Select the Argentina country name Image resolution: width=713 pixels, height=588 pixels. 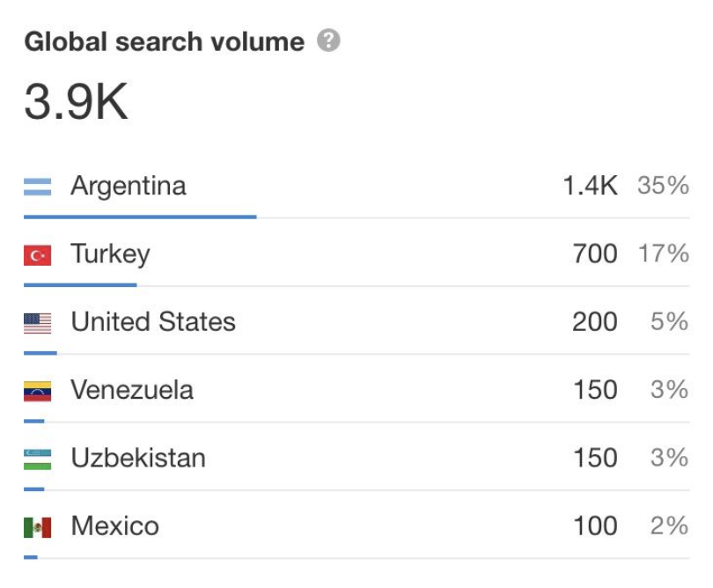(129, 187)
